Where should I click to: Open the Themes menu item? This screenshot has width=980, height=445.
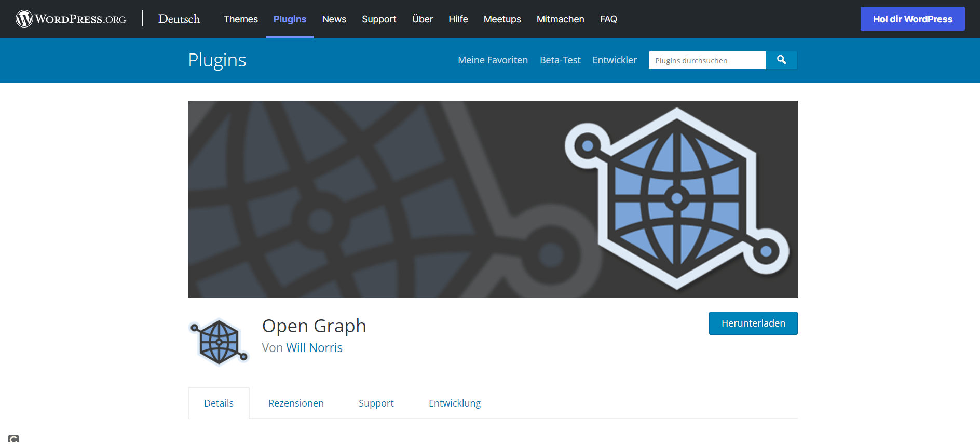pyautogui.click(x=240, y=19)
